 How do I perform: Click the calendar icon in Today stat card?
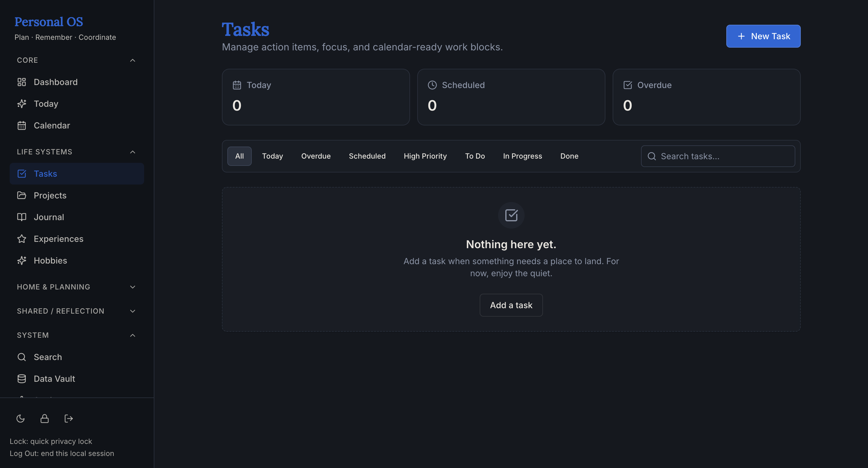[237, 85]
